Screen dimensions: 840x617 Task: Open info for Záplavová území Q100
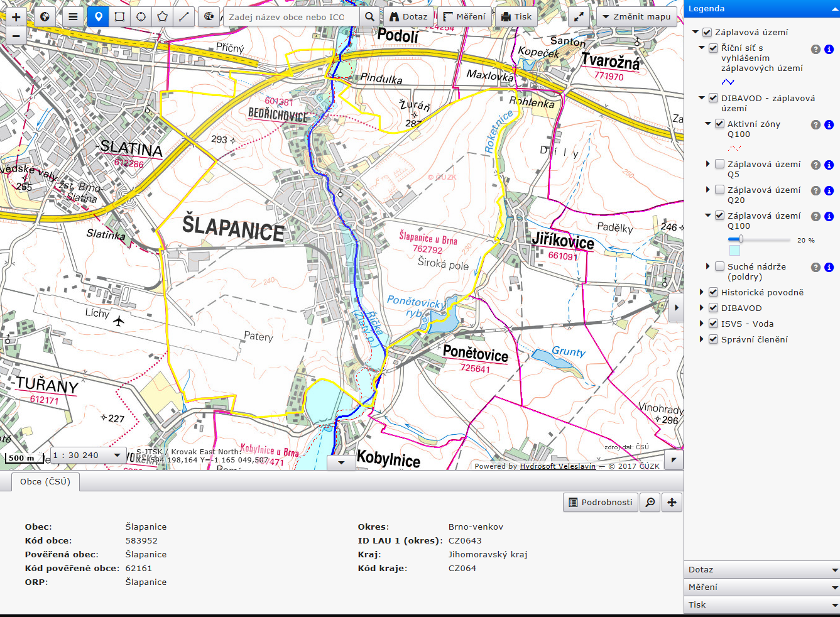pos(829,217)
